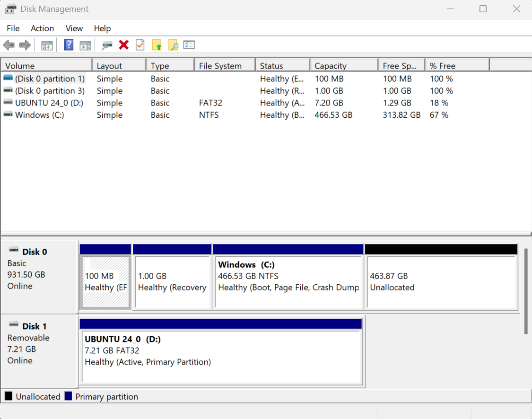Open Help using the blue question mark icon
Viewport: 532px width, 419px height.
(x=69, y=44)
